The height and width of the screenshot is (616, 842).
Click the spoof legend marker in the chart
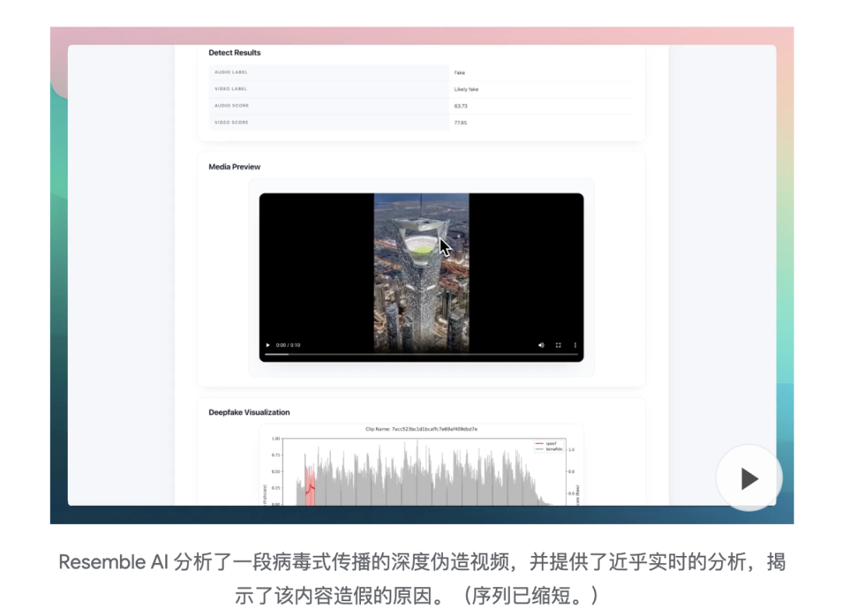click(539, 443)
